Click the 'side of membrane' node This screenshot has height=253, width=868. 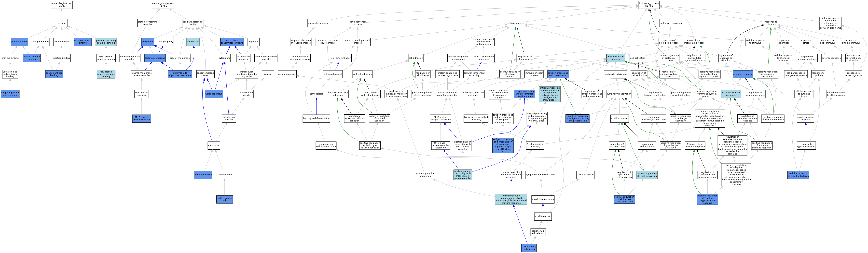[x=180, y=58]
